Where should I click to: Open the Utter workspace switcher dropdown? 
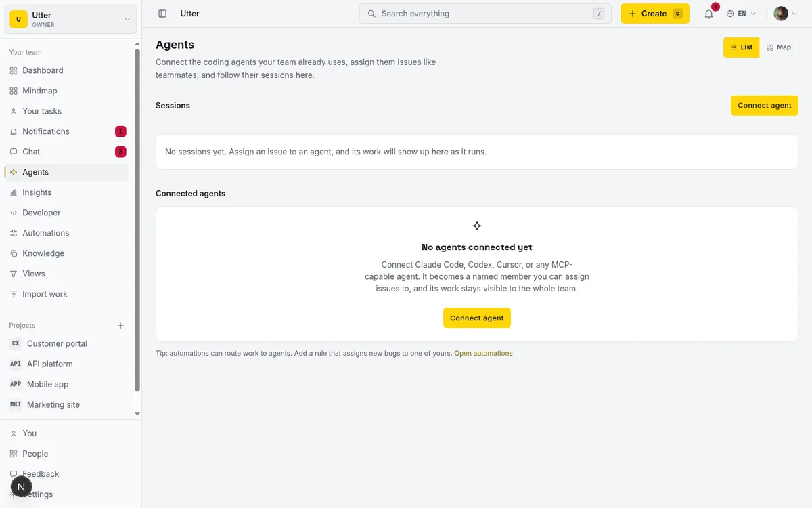click(70, 19)
